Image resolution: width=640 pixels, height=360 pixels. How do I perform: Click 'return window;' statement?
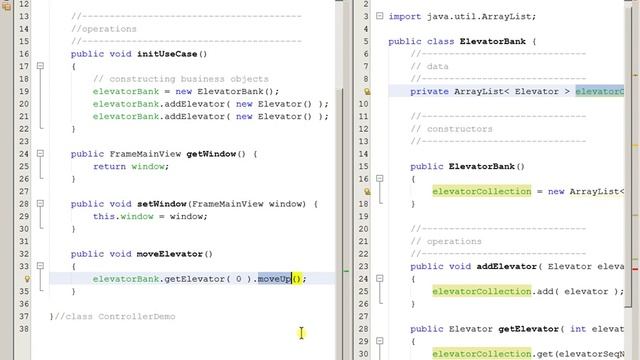pyautogui.click(x=131, y=167)
